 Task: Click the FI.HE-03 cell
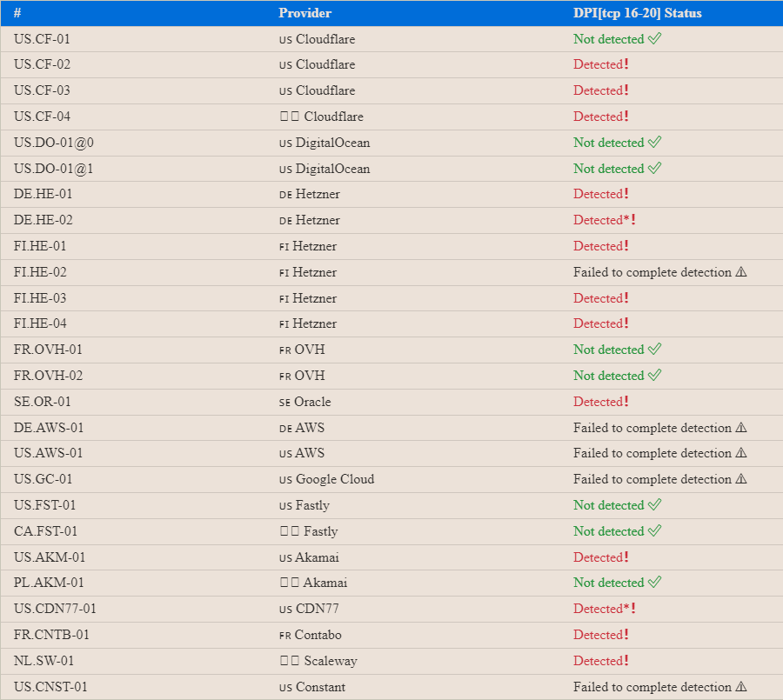[x=40, y=298]
